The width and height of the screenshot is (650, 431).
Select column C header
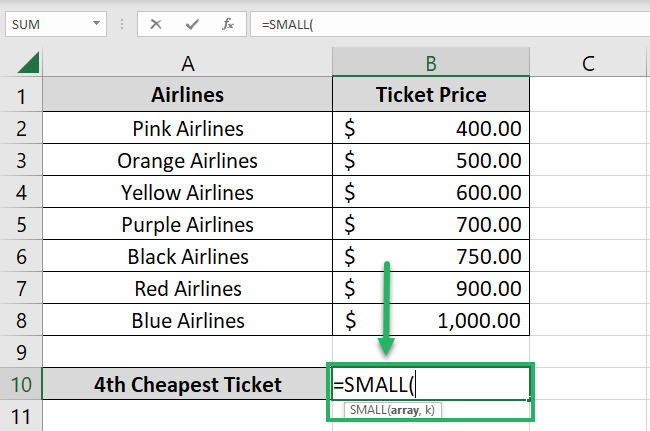click(588, 64)
